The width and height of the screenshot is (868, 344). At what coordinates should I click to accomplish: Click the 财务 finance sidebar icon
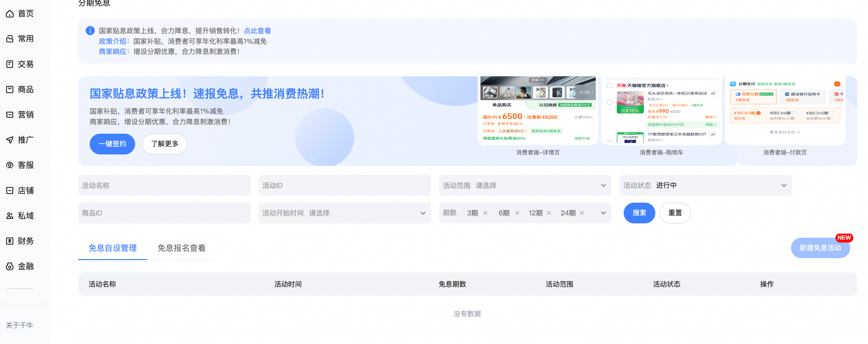[x=10, y=241]
